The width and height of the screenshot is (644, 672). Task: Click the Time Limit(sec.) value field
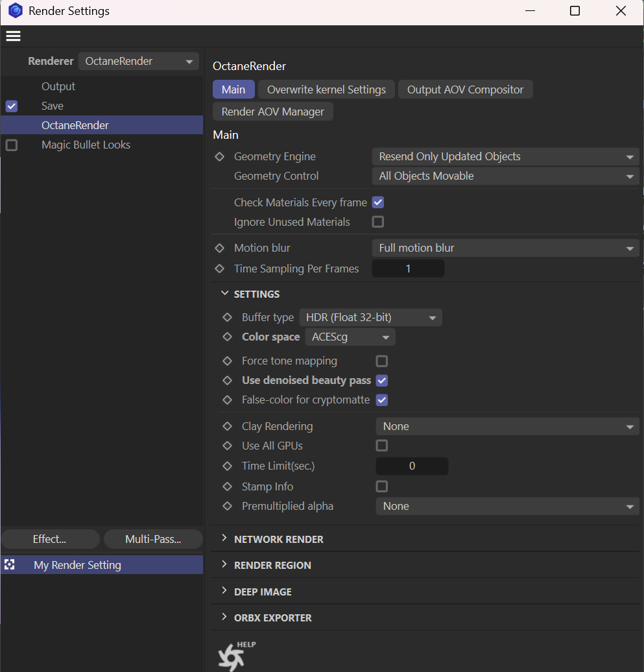click(x=412, y=466)
